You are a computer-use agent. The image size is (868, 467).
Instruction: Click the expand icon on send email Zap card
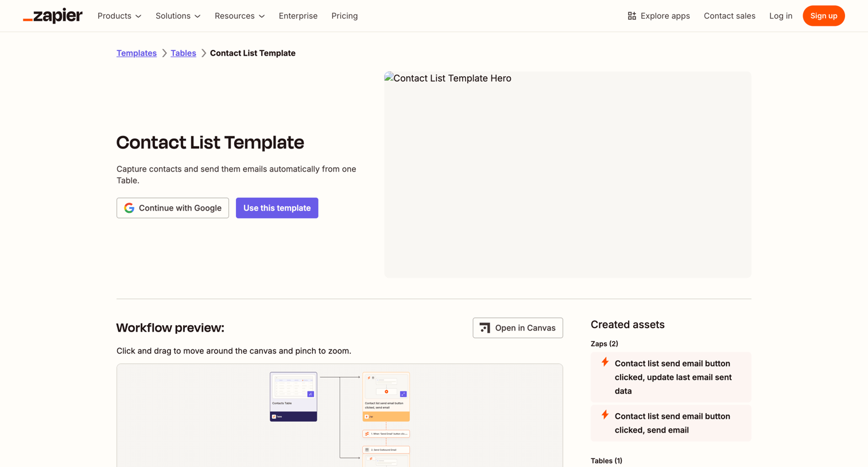[403, 394]
